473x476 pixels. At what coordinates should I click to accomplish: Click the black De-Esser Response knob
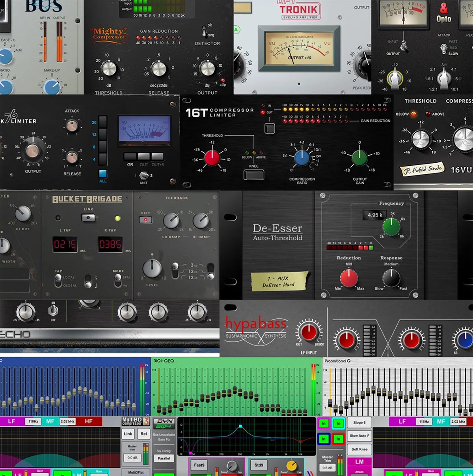click(x=391, y=278)
